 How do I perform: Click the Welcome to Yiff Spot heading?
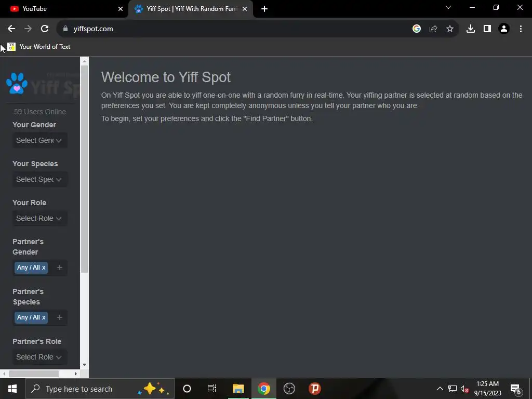166,77
